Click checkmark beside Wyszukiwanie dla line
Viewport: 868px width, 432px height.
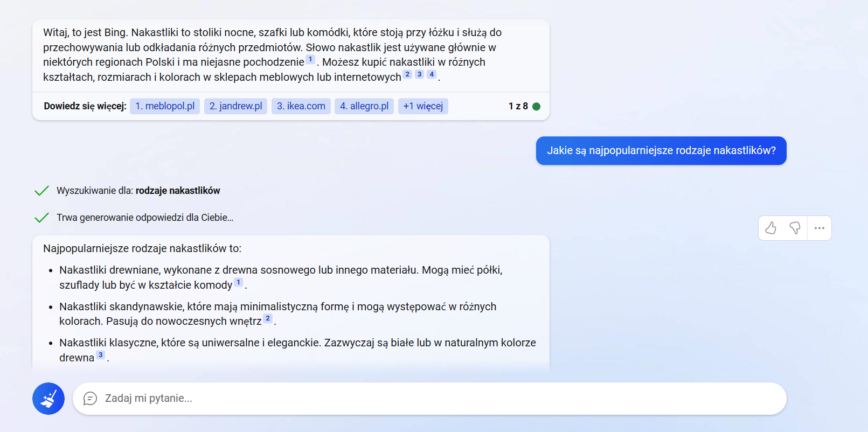pos(41,191)
